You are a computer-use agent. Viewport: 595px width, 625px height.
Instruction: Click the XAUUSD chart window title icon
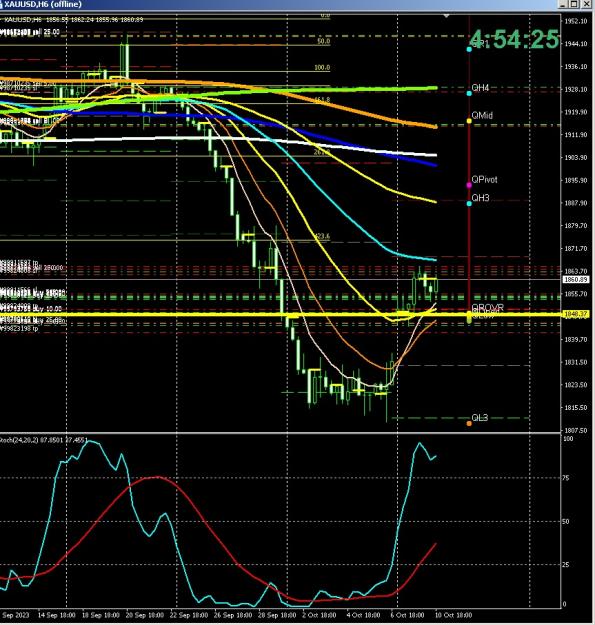(x=2, y=4)
